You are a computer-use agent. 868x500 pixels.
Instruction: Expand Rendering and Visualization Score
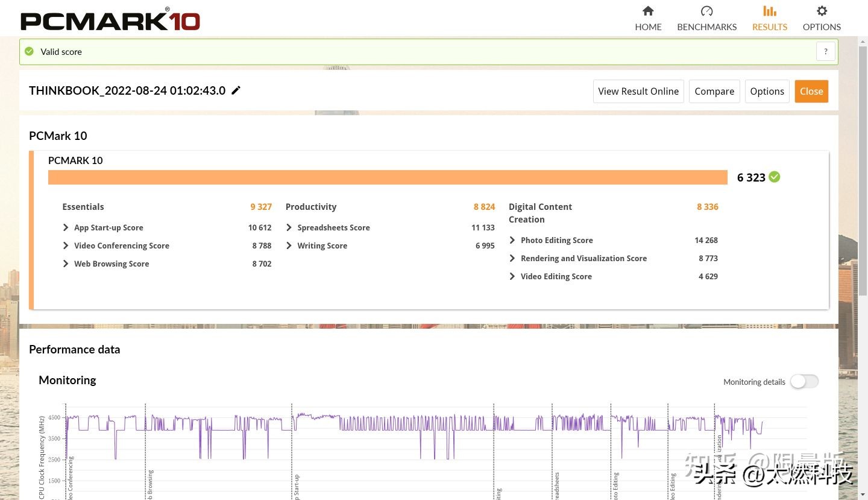512,258
